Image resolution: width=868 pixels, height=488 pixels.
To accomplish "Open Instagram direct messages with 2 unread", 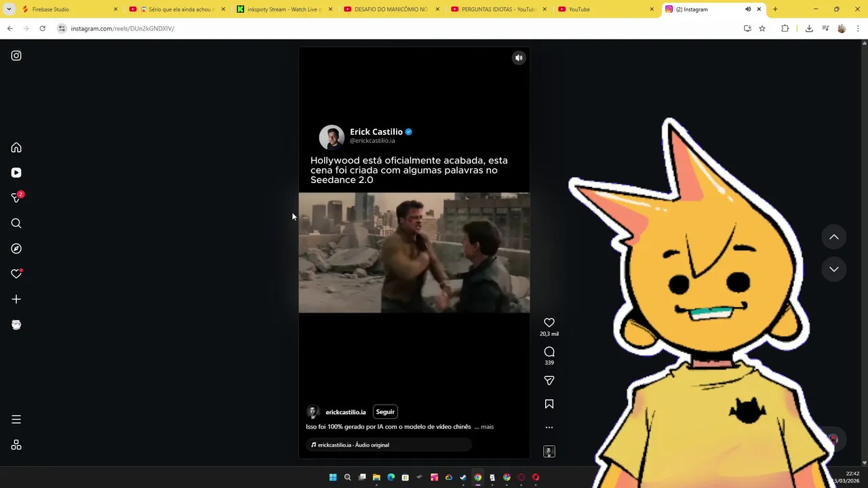I will (17, 197).
